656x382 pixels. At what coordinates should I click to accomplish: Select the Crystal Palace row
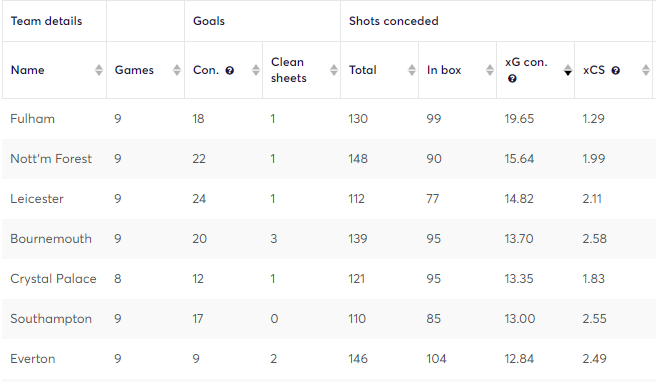tap(329, 279)
